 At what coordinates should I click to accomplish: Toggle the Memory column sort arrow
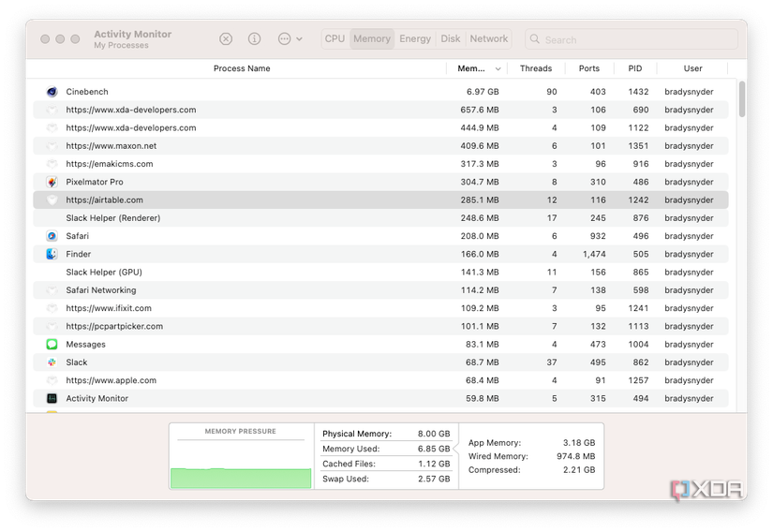click(x=498, y=69)
